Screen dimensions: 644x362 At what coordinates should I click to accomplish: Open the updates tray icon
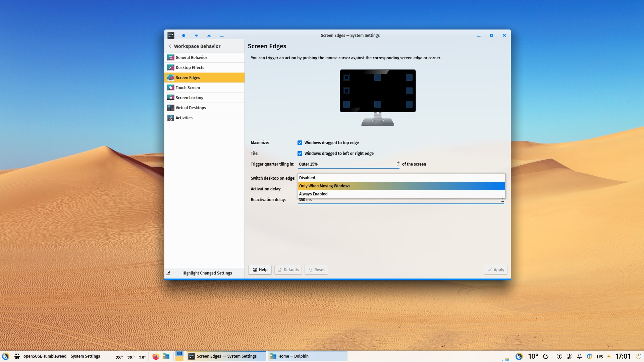click(559, 356)
